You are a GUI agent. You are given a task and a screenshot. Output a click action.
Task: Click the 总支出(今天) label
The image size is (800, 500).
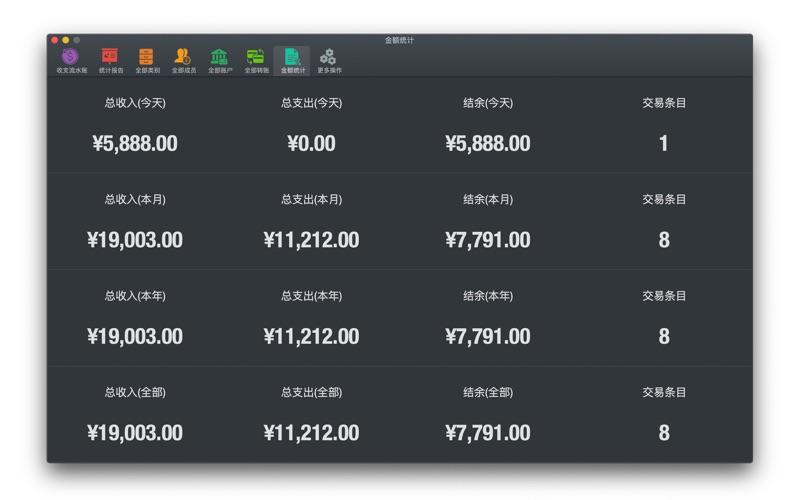click(x=311, y=103)
